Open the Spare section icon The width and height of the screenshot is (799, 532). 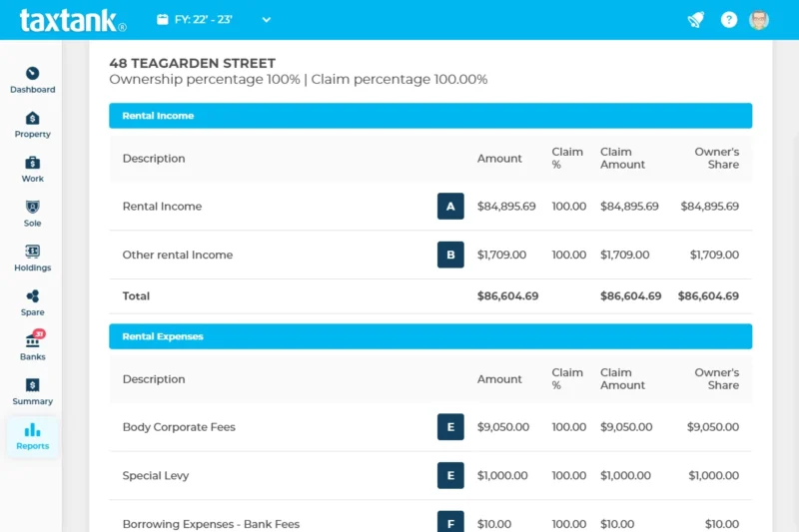33,295
